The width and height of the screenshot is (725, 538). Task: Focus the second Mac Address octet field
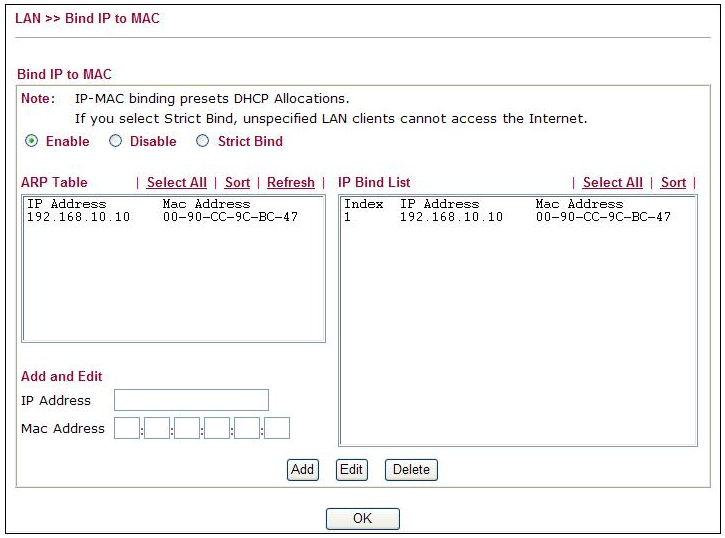coord(157,429)
